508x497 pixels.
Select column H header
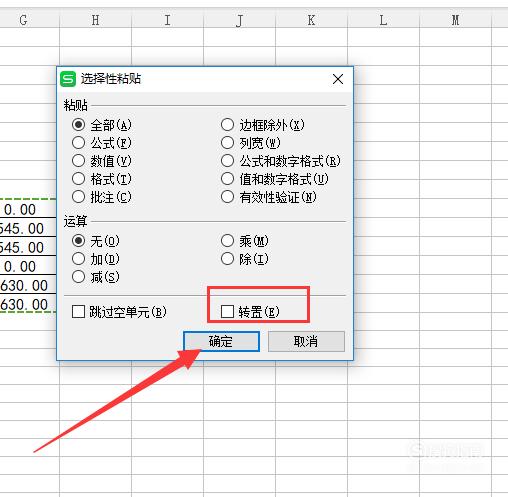95,20
